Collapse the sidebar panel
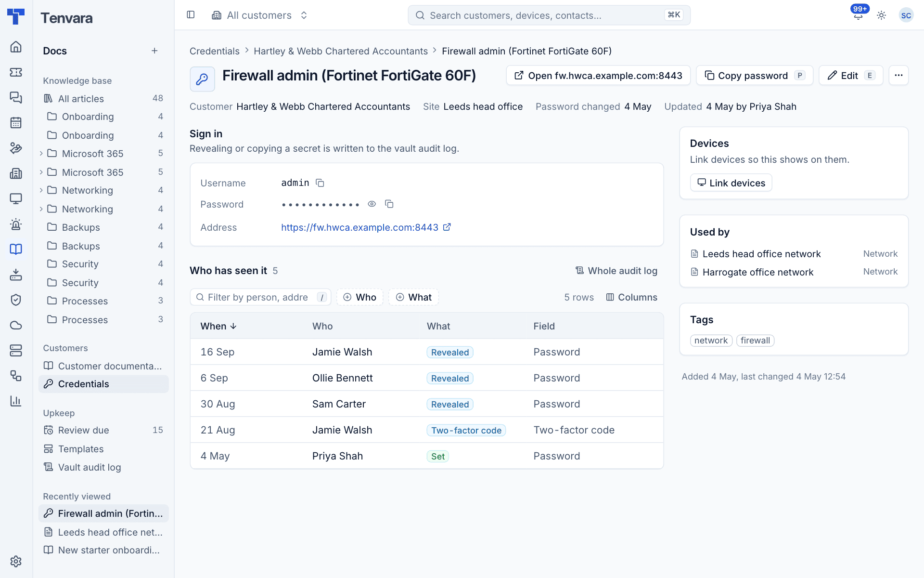This screenshot has width=924, height=578. click(191, 15)
